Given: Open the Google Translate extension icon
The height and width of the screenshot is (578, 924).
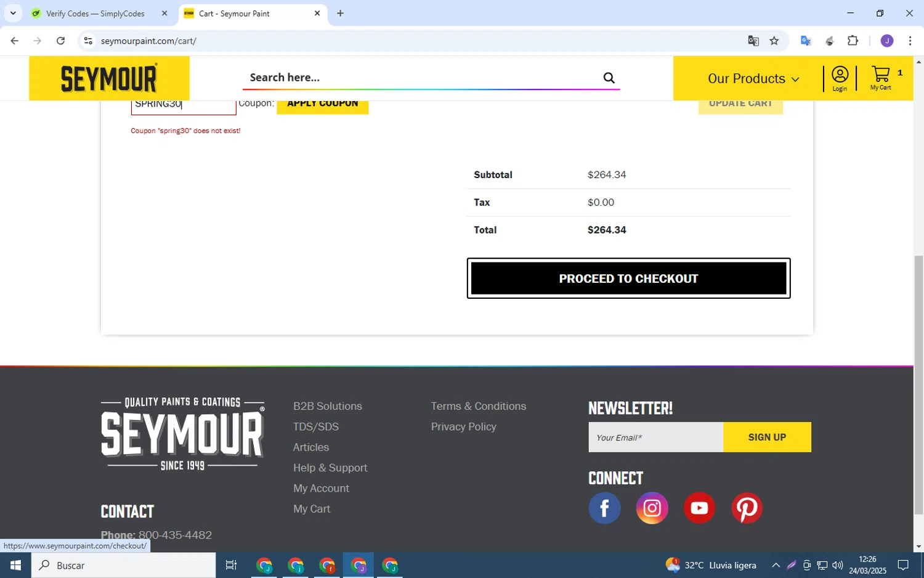Looking at the screenshot, I should pyautogui.click(x=806, y=41).
